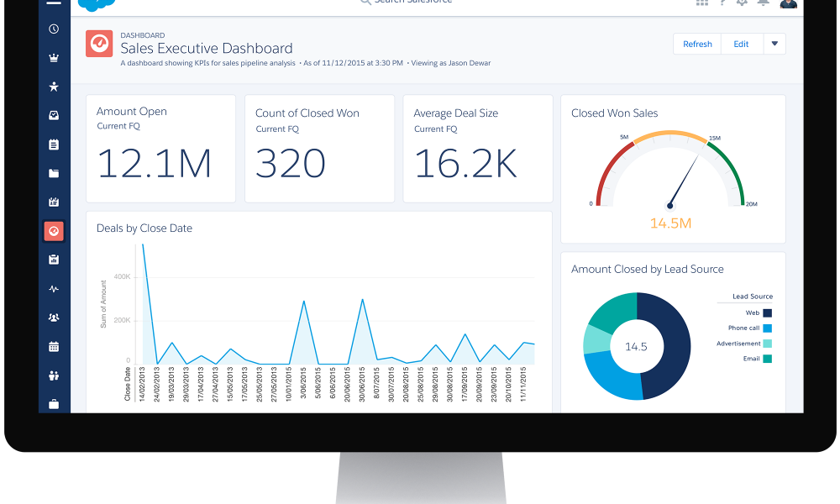
Task: Open the briefcase icon in sidebar
Action: [54, 404]
